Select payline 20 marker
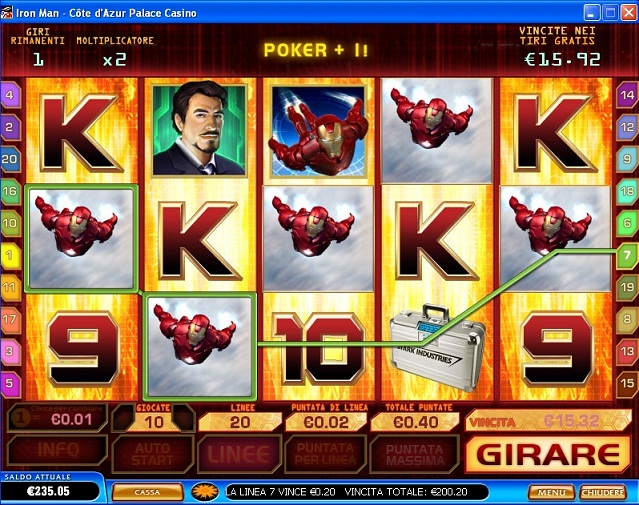The width and height of the screenshot is (639, 505). [10, 159]
